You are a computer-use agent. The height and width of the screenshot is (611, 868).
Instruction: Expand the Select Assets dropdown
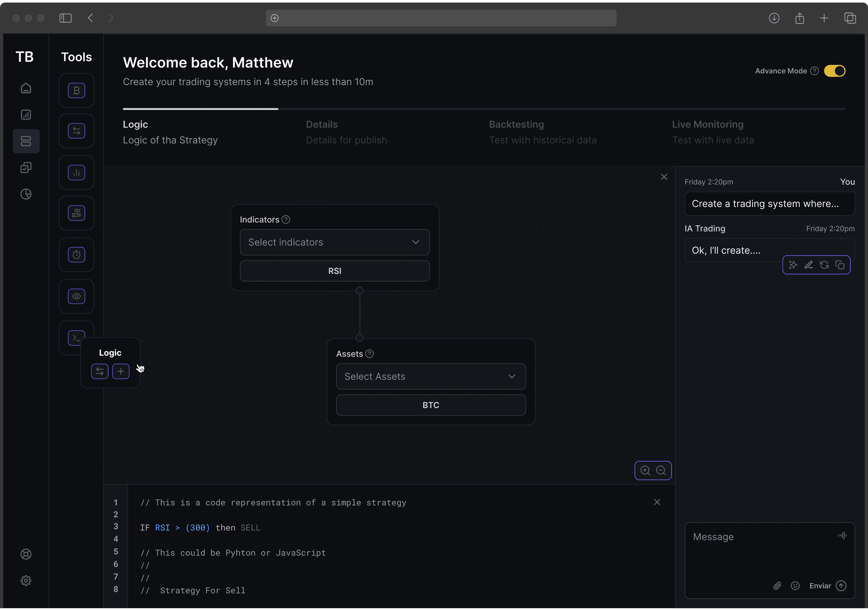pos(430,376)
